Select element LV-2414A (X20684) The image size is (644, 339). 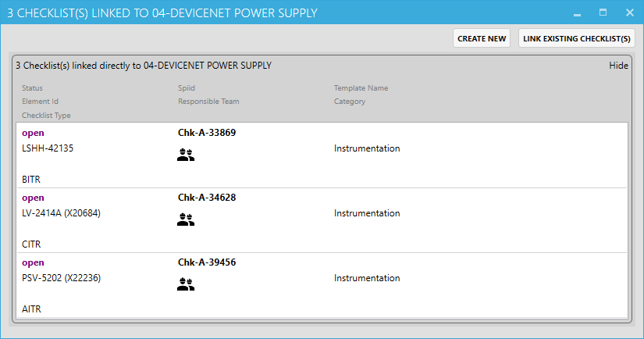61,213
